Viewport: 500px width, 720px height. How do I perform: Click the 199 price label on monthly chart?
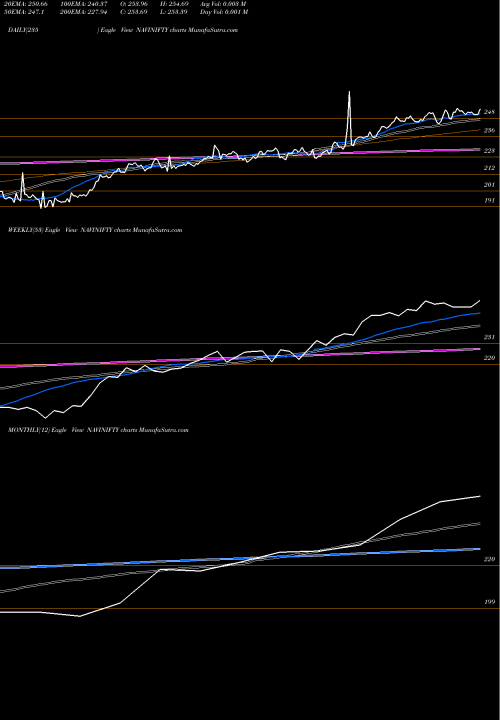[x=489, y=602]
